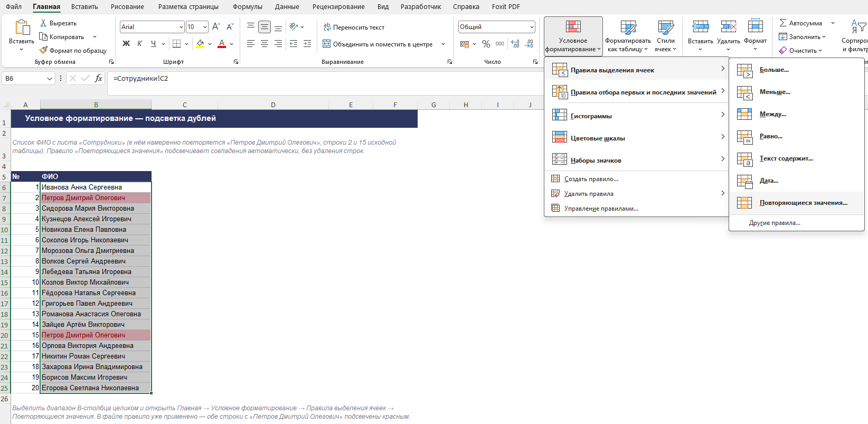Click Merge and Center (Объединить) button
Image resolution: width=868 pixels, height=424 pixels.
(x=378, y=44)
